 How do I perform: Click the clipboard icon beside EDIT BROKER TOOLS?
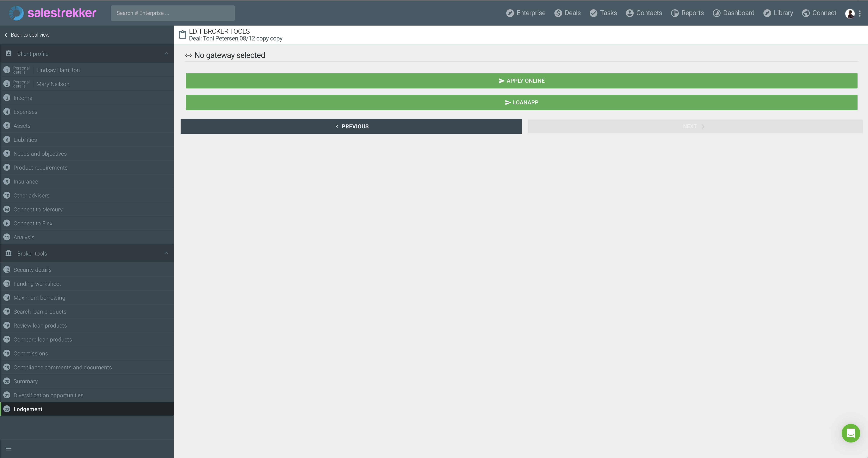182,34
